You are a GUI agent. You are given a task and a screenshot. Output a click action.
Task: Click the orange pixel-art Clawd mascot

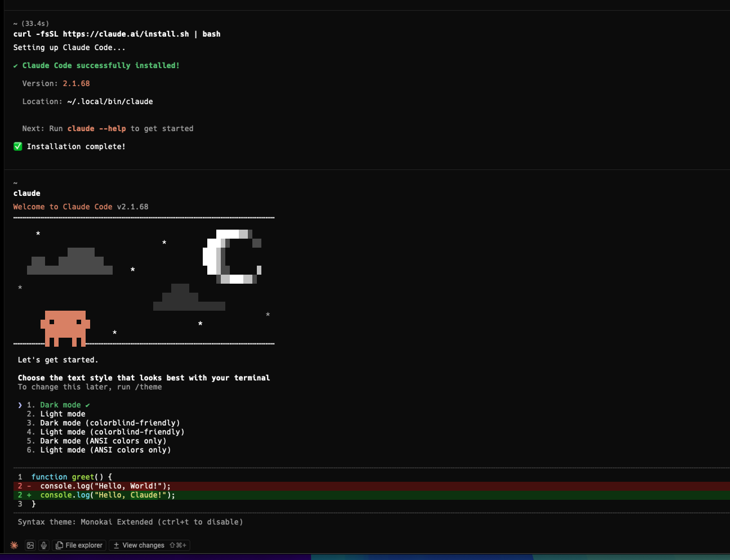pyautogui.click(x=65, y=326)
